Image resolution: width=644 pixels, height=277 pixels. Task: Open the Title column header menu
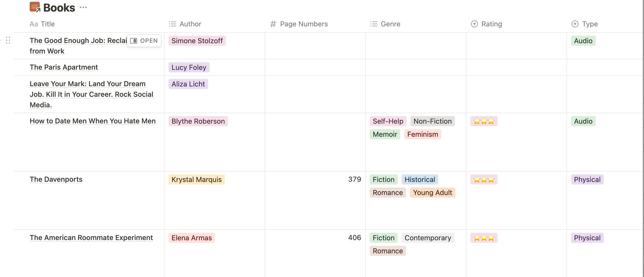(48, 24)
